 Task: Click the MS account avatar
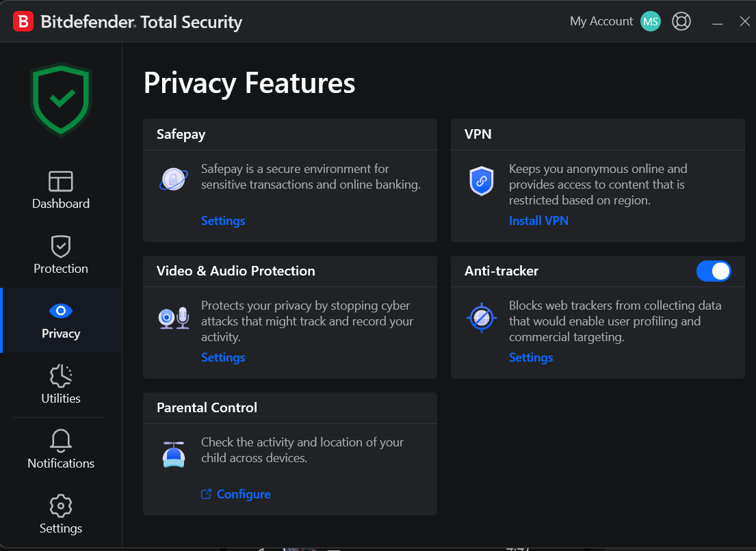pyautogui.click(x=651, y=22)
